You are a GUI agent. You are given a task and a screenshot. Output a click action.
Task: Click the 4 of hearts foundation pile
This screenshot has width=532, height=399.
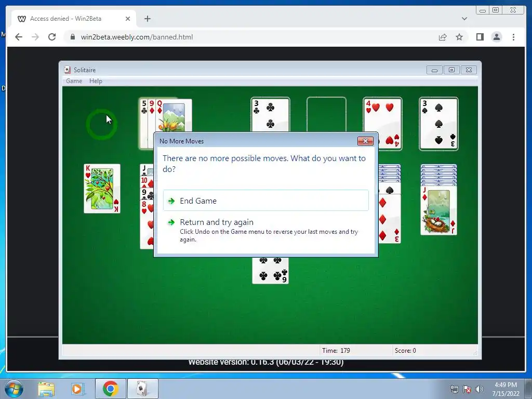pyautogui.click(x=382, y=124)
